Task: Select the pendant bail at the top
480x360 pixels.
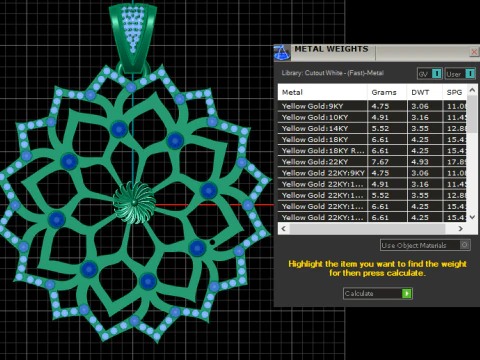Action: coord(133,37)
